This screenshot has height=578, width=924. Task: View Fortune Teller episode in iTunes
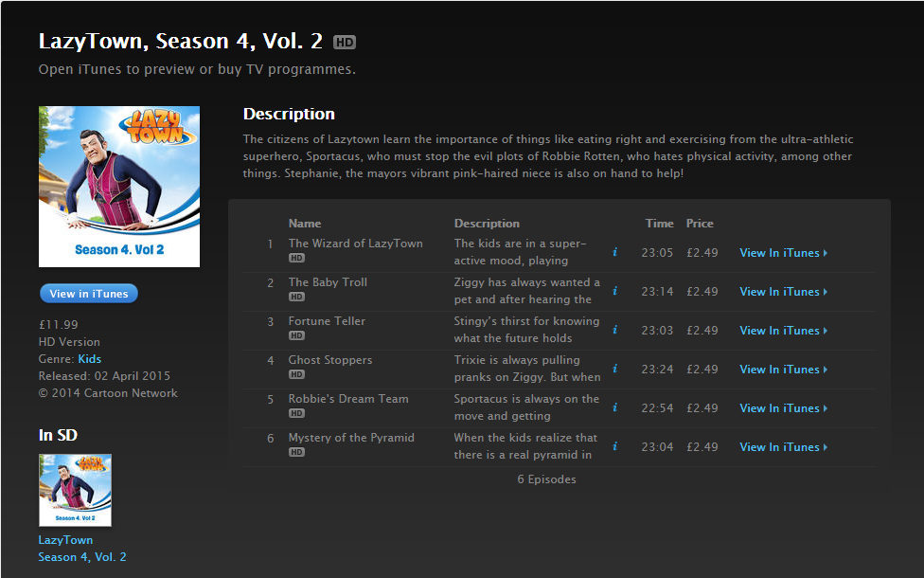coord(783,331)
